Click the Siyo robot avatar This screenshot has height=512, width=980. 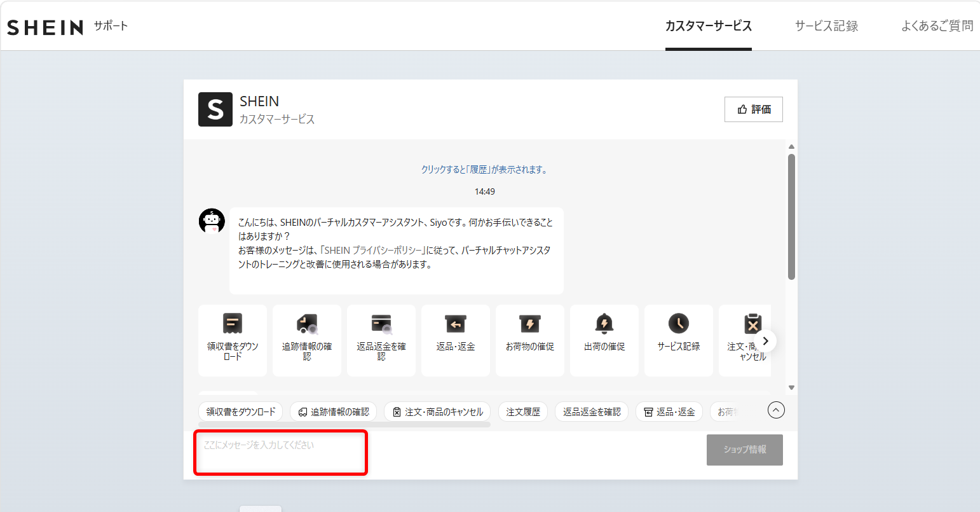(x=212, y=221)
